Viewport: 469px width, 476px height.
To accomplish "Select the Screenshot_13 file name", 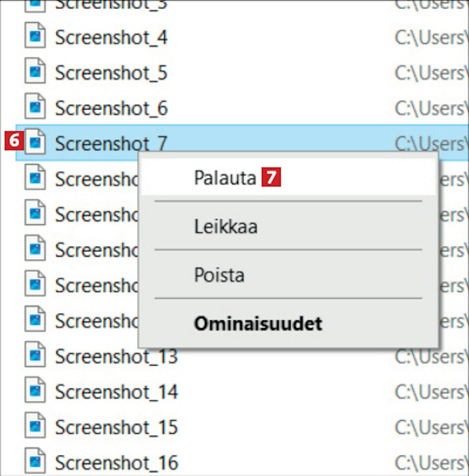I will [x=116, y=356].
